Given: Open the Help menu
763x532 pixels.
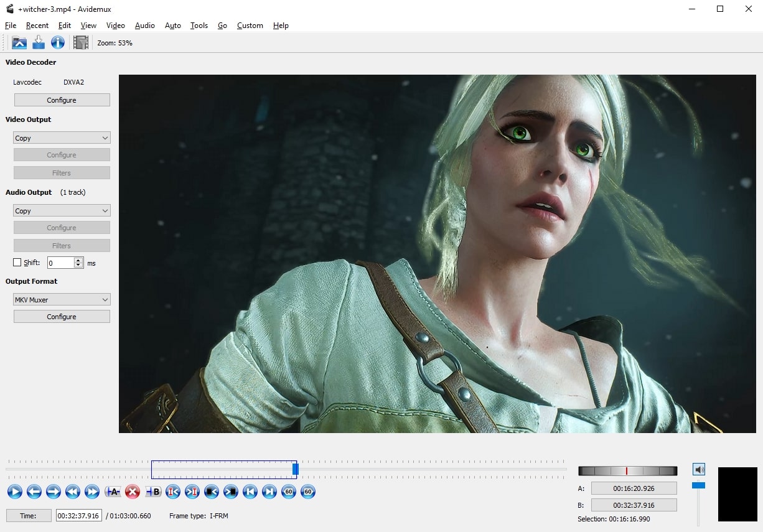Looking at the screenshot, I should 281,26.
